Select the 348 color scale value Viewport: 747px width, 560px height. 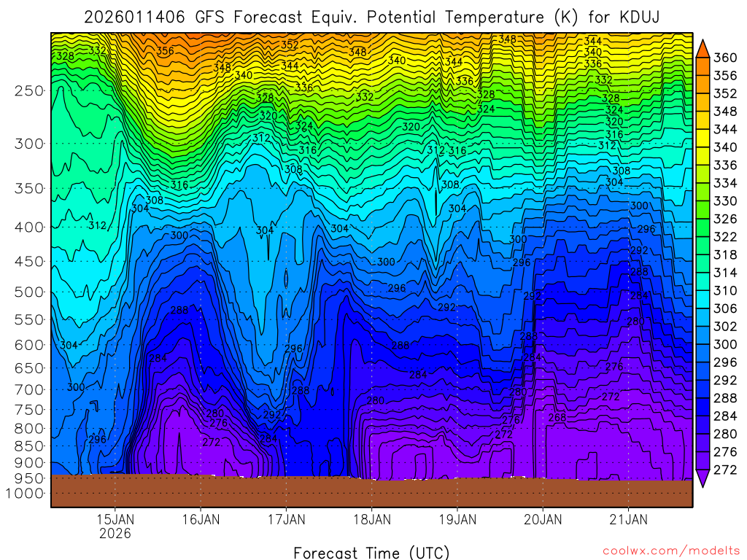pyautogui.click(x=725, y=112)
